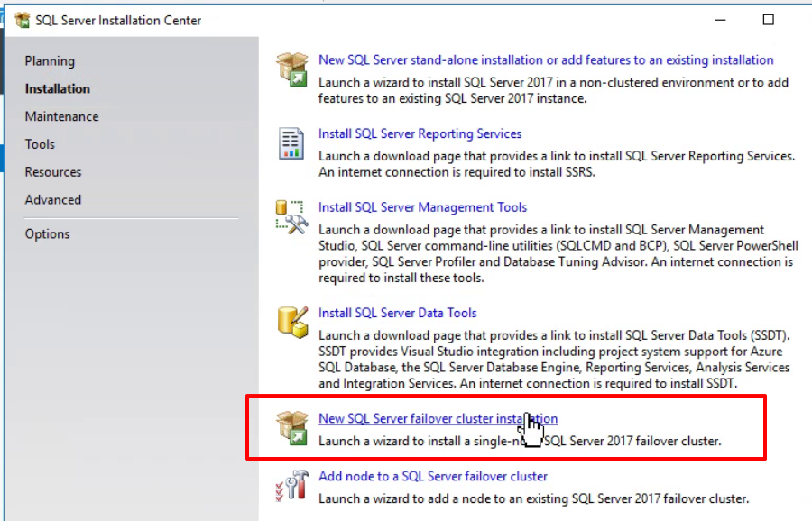812x521 pixels.
Task: Open the Advanced section
Action: point(53,200)
